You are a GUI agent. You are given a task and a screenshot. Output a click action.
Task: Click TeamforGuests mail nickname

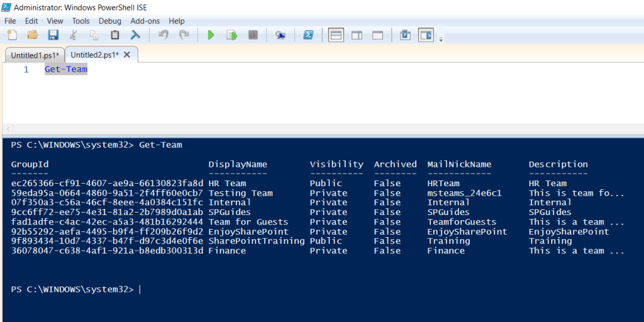(x=462, y=222)
